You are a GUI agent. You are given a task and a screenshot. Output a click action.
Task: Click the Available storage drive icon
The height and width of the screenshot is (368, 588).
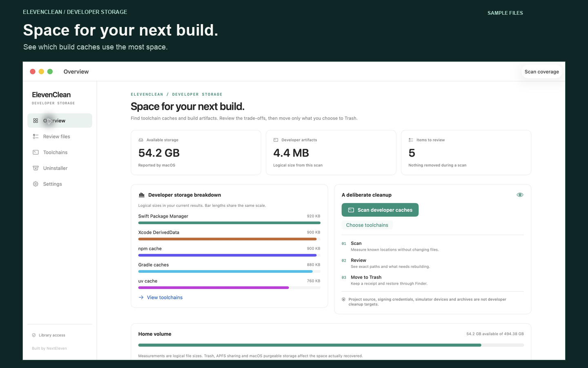(x=141, y=140)
